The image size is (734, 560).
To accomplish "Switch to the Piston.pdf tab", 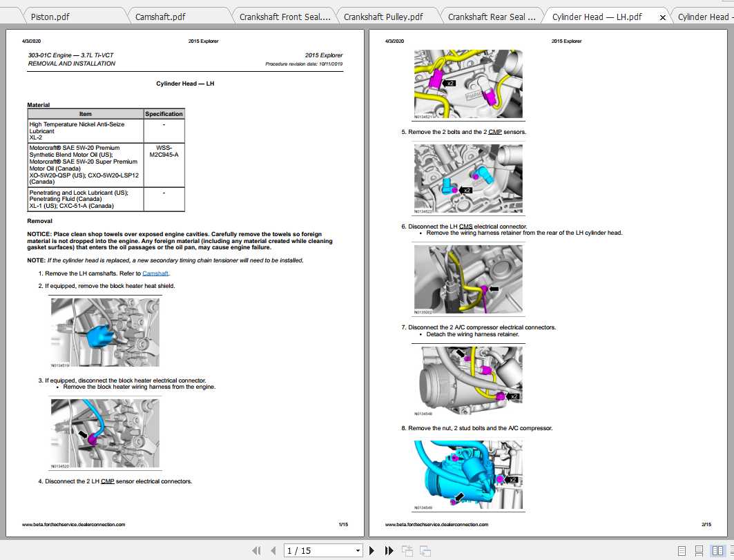I will [x=50, y=17].
